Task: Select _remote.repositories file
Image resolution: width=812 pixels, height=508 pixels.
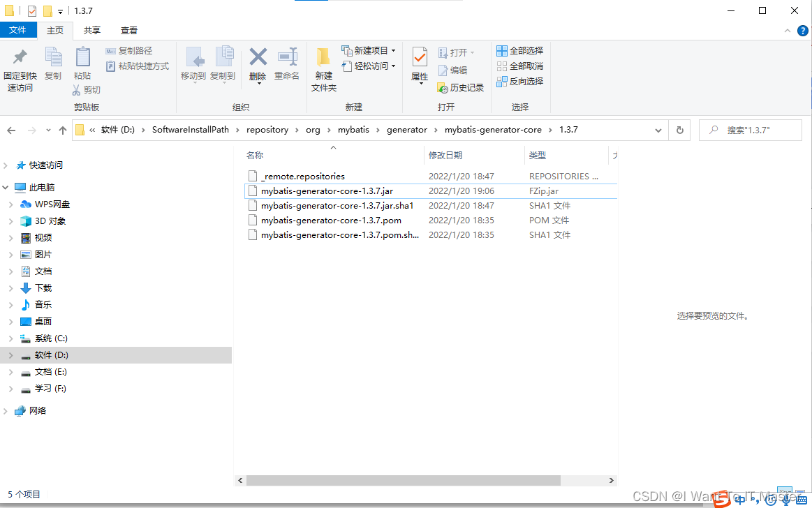Action: click(x=430, y=177)
